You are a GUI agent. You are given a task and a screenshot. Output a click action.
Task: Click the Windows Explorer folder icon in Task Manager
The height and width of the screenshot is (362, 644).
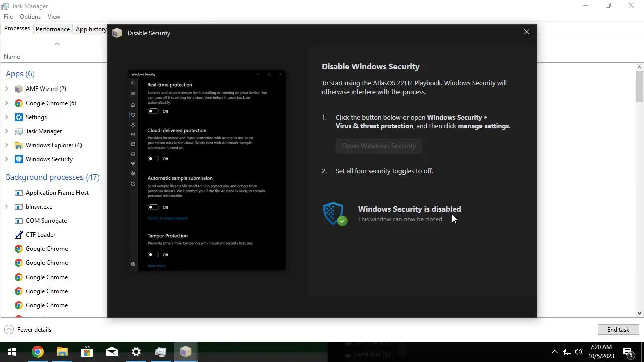[x=19, y=145]
